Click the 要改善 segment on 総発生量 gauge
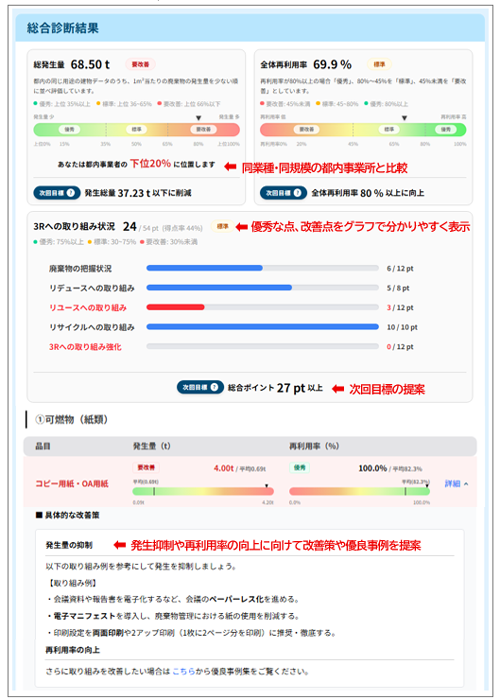The width and height of the screenshot is (500, 700). 204,129
